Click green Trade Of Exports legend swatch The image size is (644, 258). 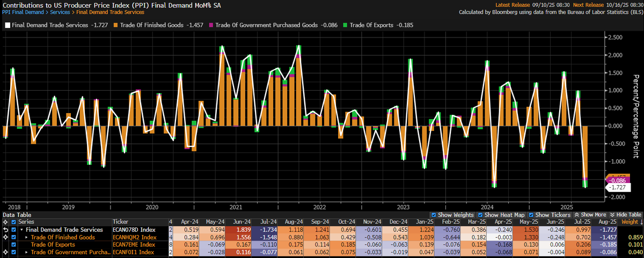click(346, 25)
